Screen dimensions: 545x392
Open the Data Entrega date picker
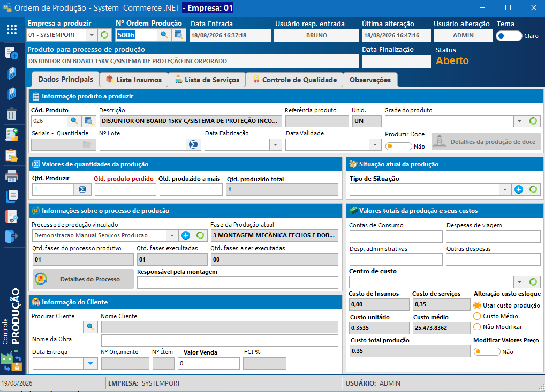point(90,363)
